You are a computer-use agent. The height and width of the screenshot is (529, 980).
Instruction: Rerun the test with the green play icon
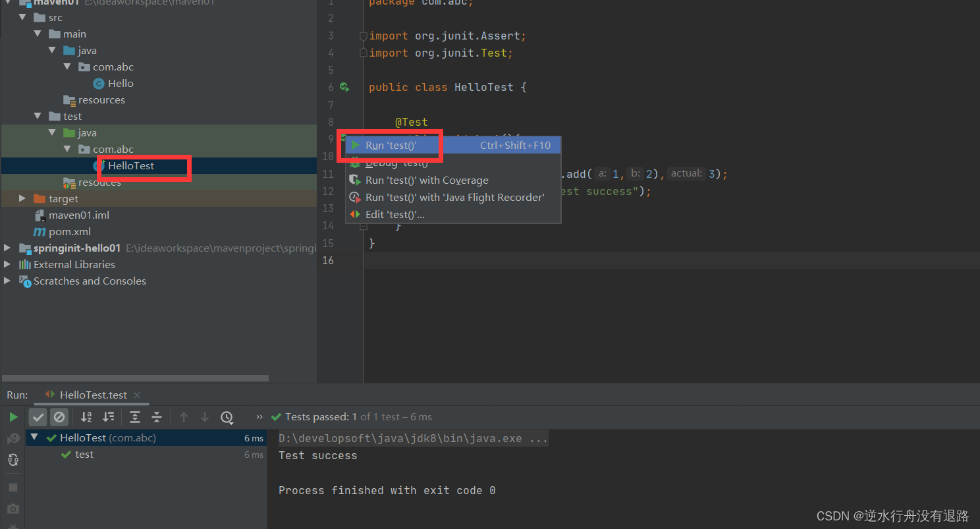pyautogui.click(x=13, y=417)
